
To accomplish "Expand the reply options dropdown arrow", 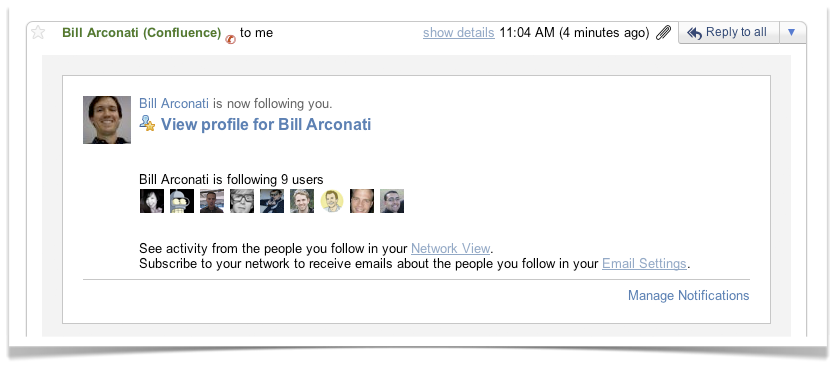I will 792,33.
